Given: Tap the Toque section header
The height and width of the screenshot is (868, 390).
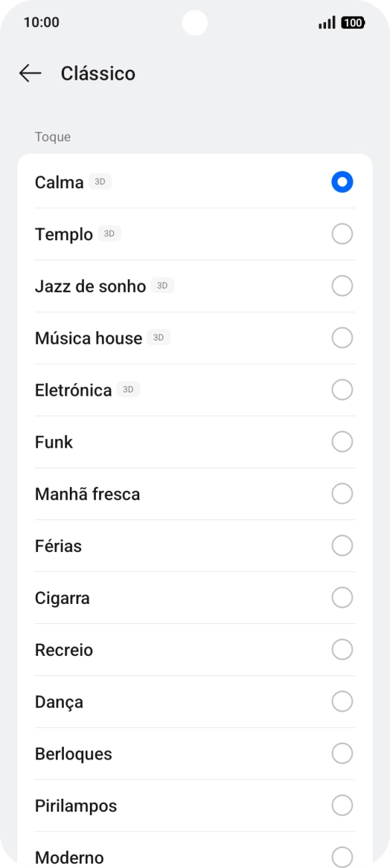Looking at the screenshot, I should pos(53,136).
